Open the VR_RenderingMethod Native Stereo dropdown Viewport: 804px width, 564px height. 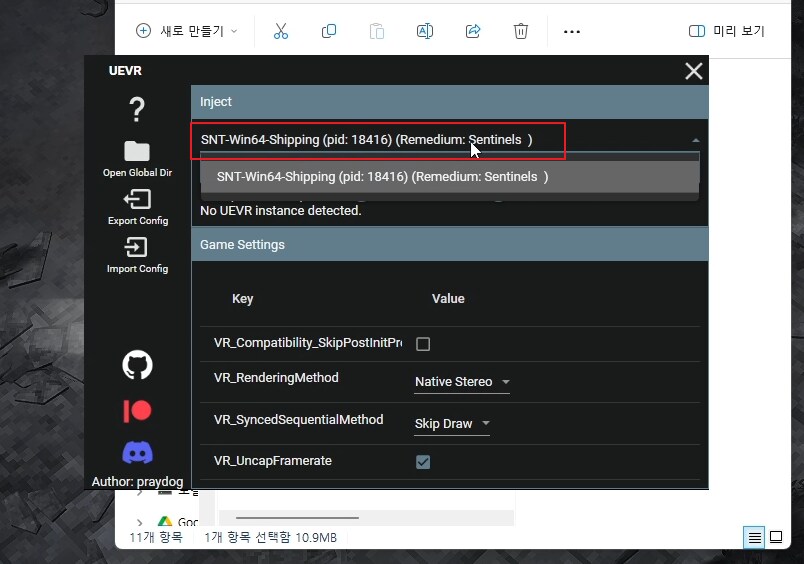tap(462, 382)
